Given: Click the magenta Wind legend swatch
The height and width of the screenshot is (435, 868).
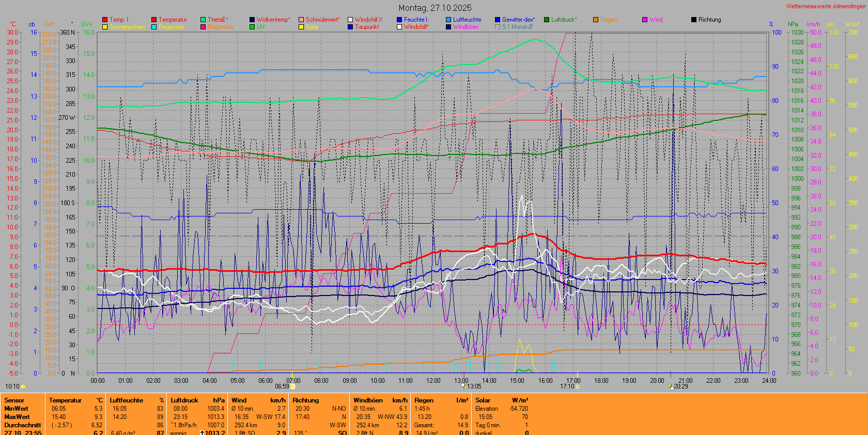Looking at the screenshot, I should coord(645,20).
